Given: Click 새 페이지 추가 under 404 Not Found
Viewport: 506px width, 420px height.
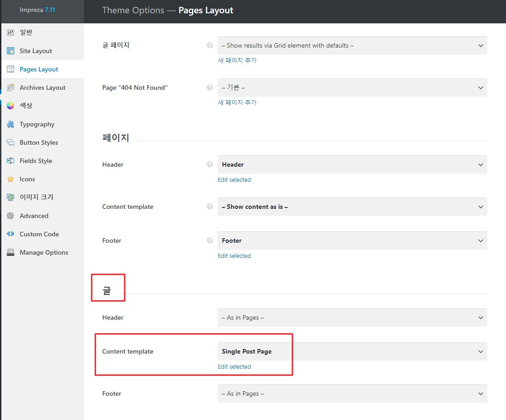Looking at the screenshot, I should point(237,103).
